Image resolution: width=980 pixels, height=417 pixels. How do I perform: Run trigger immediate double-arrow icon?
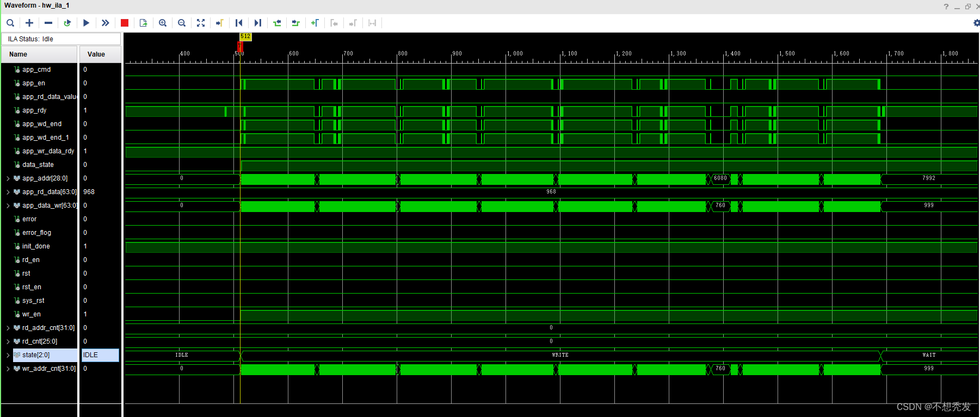coord(105,23)
